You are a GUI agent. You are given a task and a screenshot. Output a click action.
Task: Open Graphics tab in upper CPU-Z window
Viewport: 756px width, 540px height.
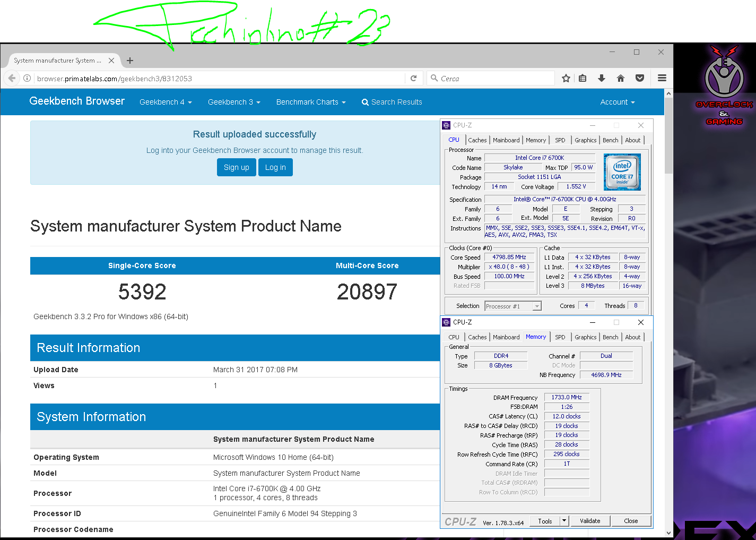[585, 140]
